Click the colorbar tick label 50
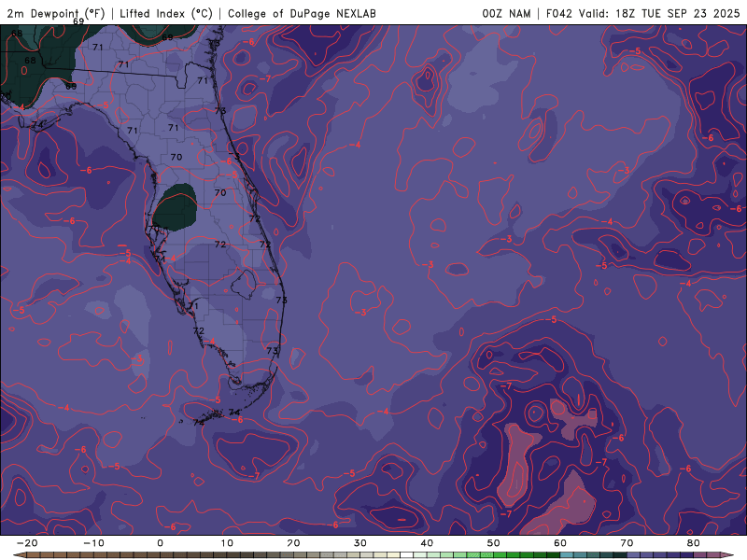 pos(494,543)
